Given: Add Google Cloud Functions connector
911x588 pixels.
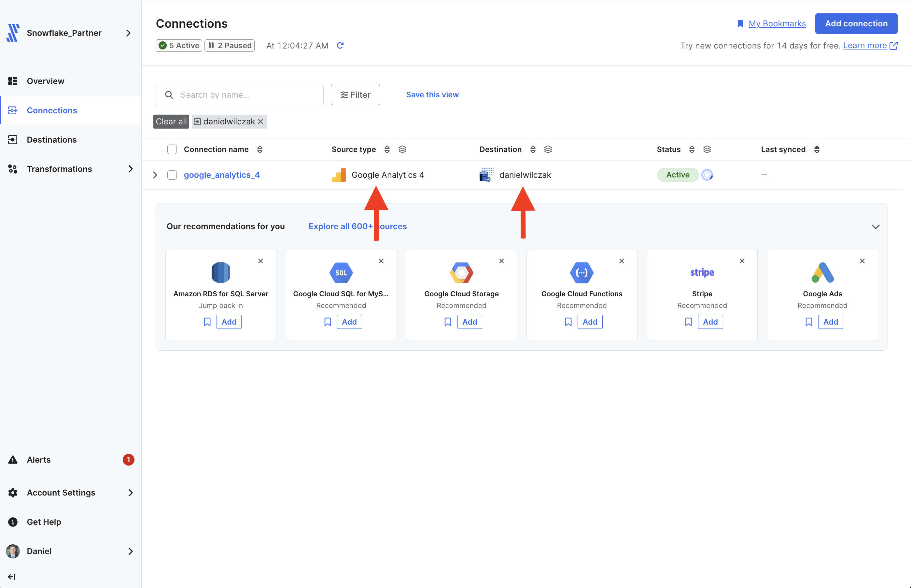Looking at the screenshot, I should pos(590,322).
